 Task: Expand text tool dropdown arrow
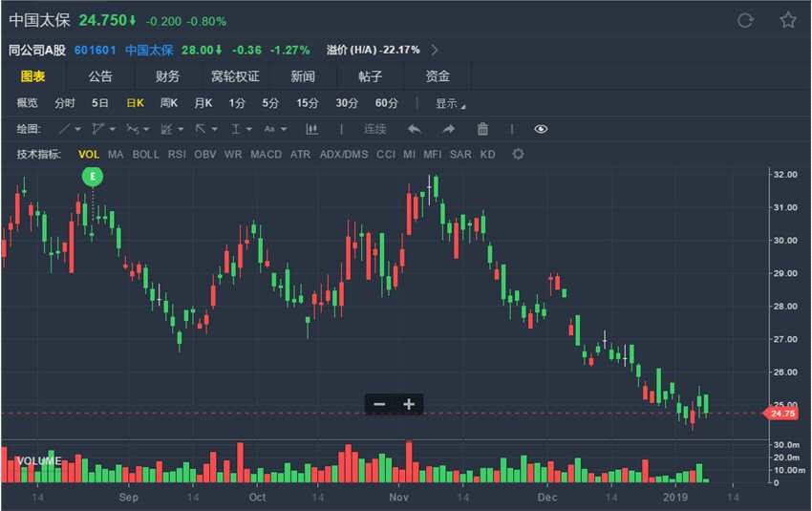pyautogui.click(x=284, y=129)
